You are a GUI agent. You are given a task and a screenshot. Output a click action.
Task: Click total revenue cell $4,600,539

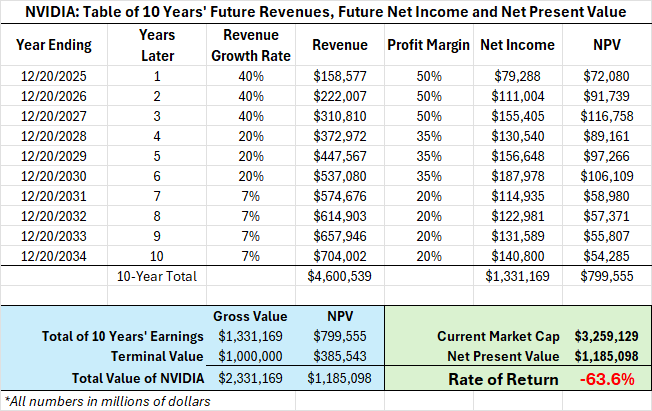coord(339,276)
